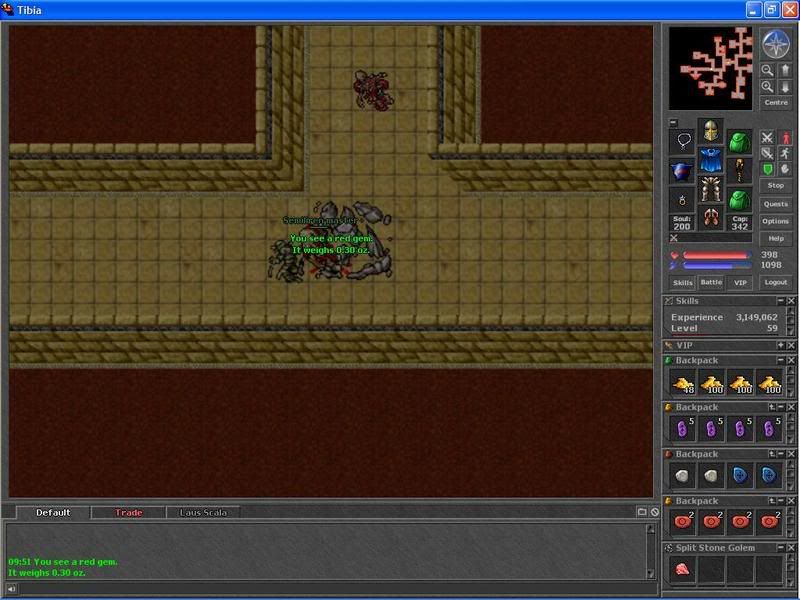Minimize the Skills panel
Viewport: 800px width, 600px height.
[781, 301]
